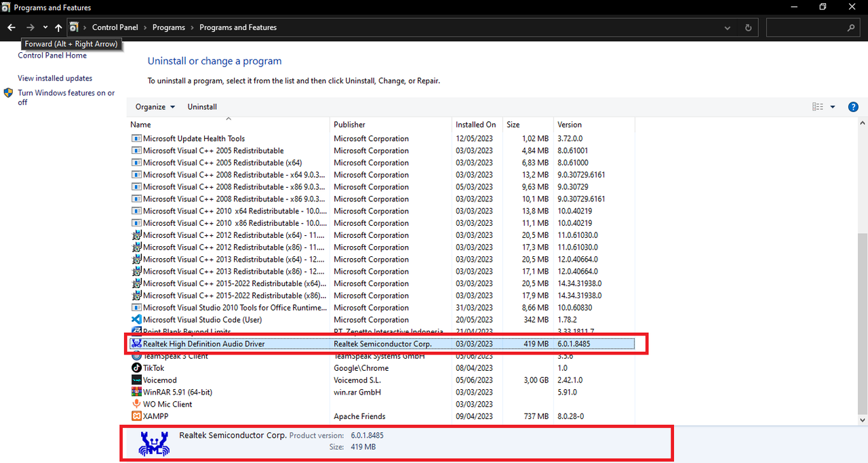Select Microsoft Visual C++ 2008 Redistributable 13,2 MB size
Screen dimensions: 868x463
tap(535, 175)
